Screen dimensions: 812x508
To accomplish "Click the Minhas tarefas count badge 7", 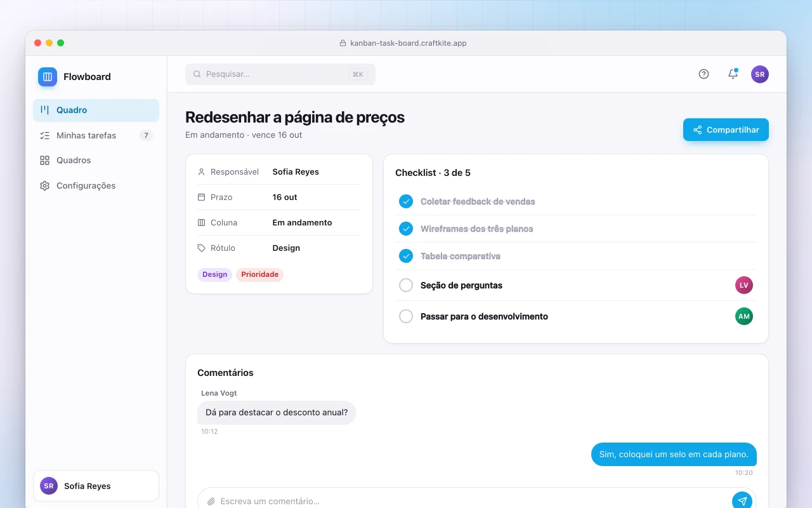I will point(147,135).
